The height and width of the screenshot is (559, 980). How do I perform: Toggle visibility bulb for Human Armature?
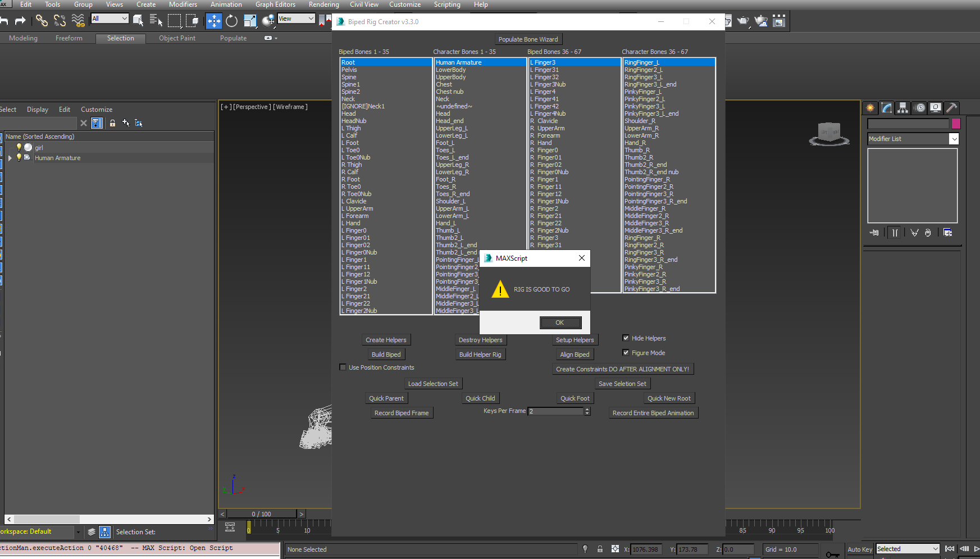coord(19,157)
